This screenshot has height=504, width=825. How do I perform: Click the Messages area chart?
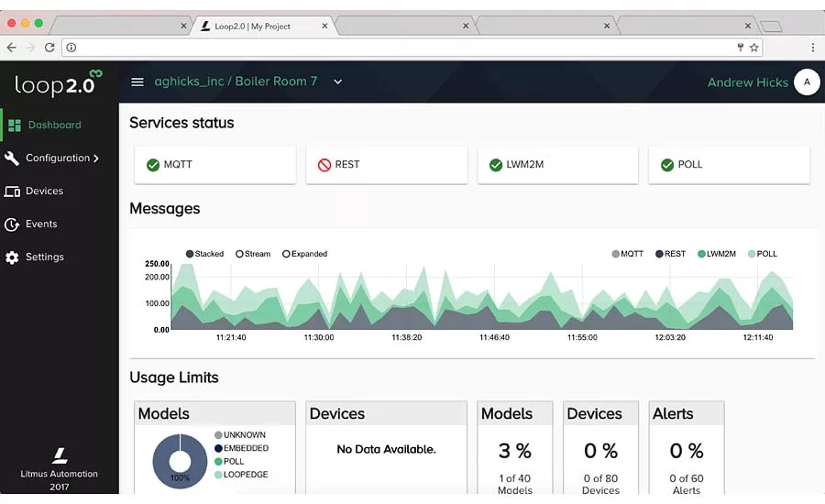tap(482, 297)
